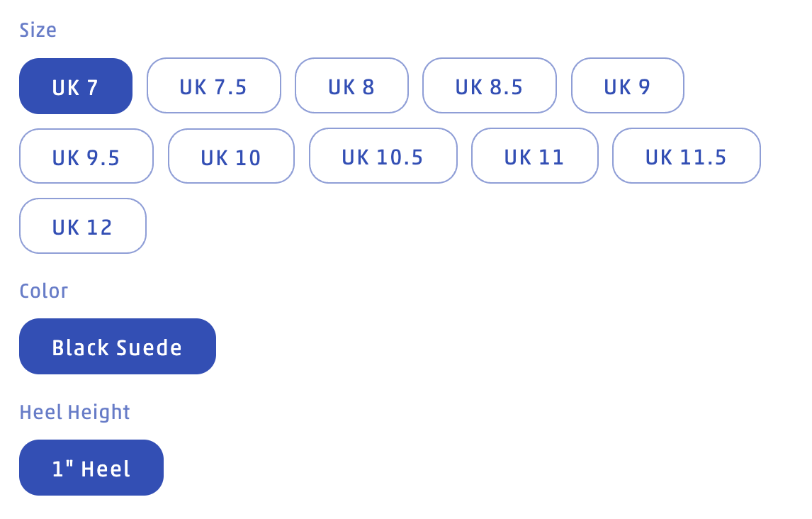Pick the UK 11.5 size
The width and height of the screenshot is (812, 519).
686,156
